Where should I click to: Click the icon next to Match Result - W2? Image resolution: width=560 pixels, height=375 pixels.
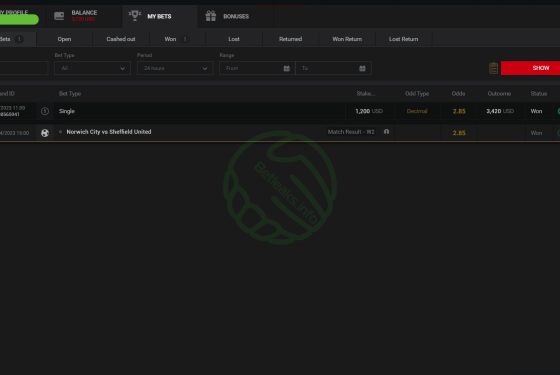point(386,132)
